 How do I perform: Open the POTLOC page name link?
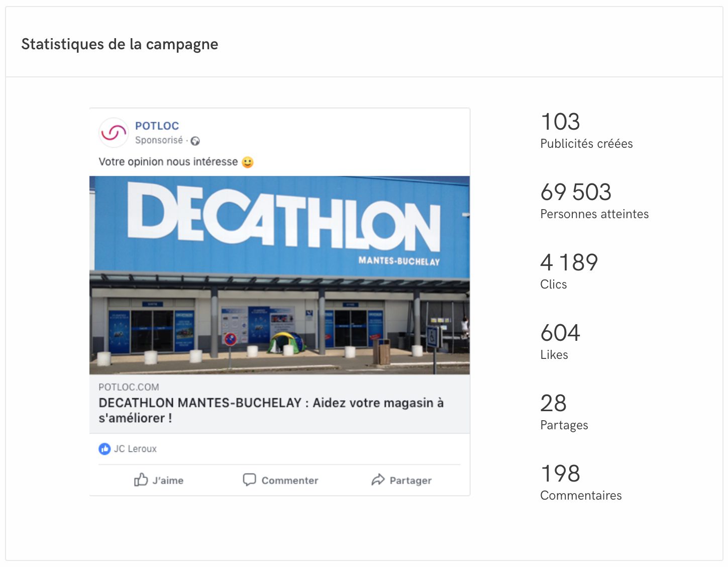point(157,126)
